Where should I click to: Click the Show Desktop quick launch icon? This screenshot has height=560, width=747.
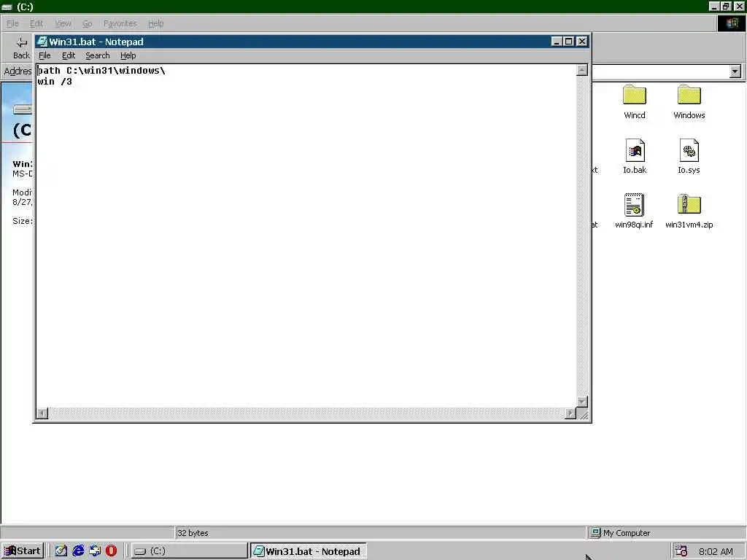pos(61,551)
